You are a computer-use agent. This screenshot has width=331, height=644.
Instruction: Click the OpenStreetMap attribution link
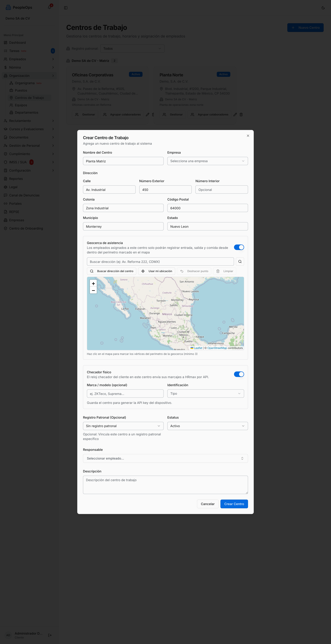coord(217,348)
